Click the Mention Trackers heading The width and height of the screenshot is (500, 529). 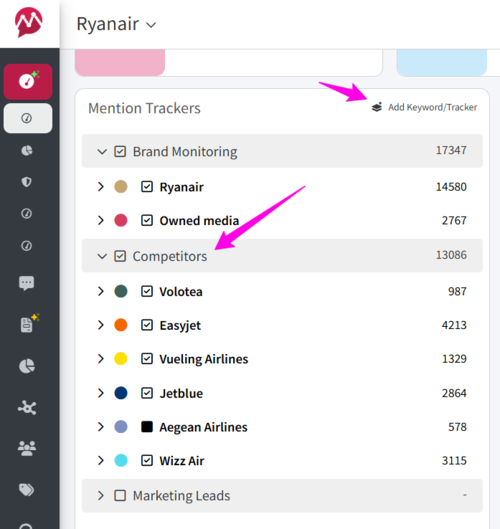(x=144, y=108)
